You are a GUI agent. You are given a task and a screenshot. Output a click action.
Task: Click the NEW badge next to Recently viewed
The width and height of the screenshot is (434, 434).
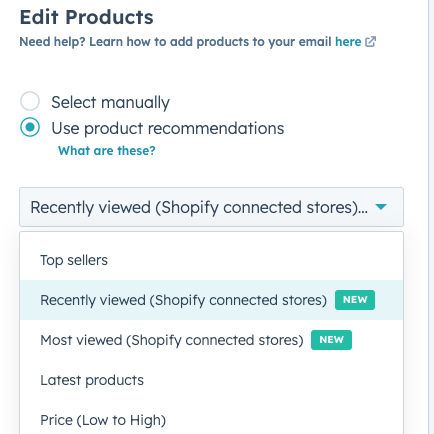click(x=355, y=300)
